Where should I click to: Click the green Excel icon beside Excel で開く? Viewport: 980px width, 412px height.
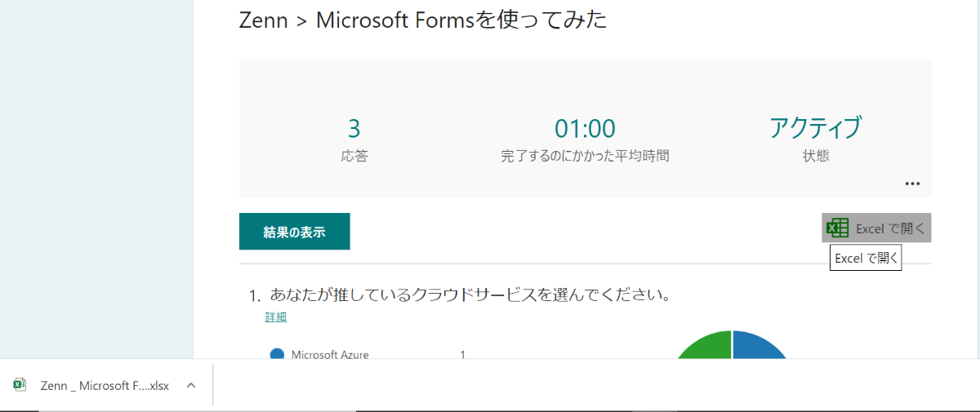pyautogui.click(x=837, y=228)
